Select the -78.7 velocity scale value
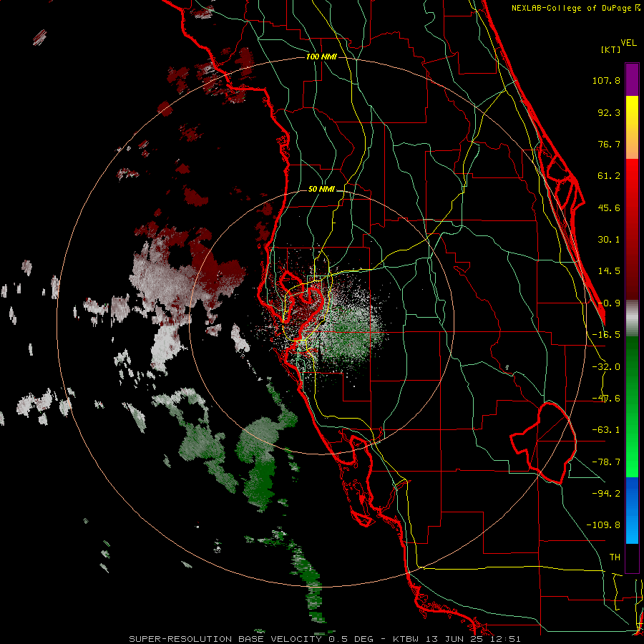 pos(606,462)
